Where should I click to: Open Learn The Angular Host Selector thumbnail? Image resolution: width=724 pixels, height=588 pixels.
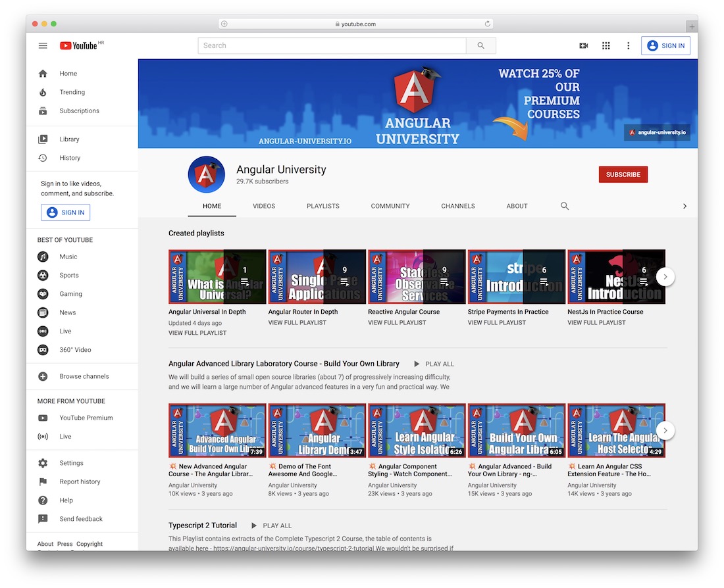[616, 431]
